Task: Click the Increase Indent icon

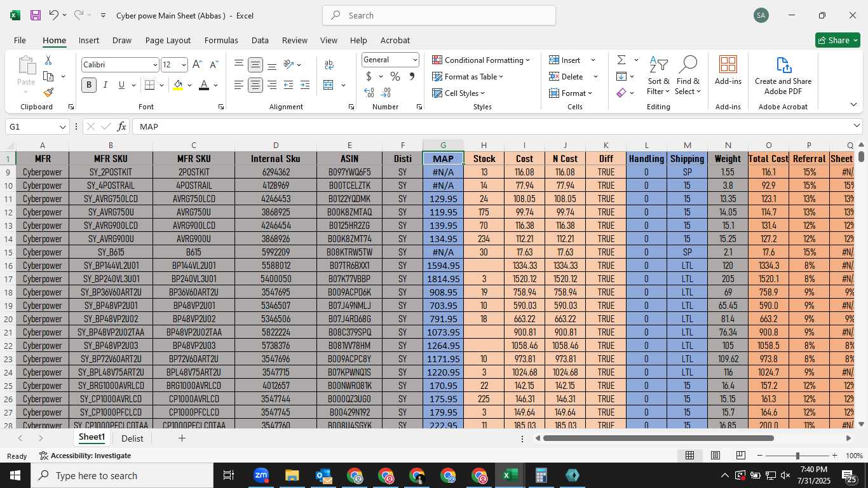Action: 305,85
